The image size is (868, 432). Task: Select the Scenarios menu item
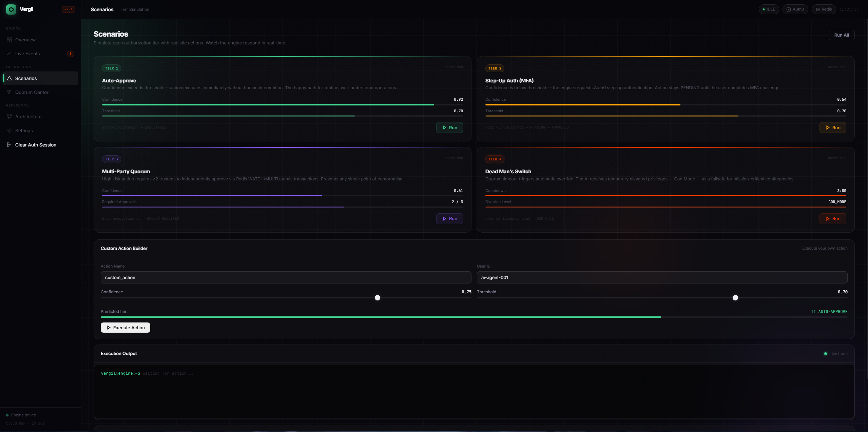[x=26, y=78]
